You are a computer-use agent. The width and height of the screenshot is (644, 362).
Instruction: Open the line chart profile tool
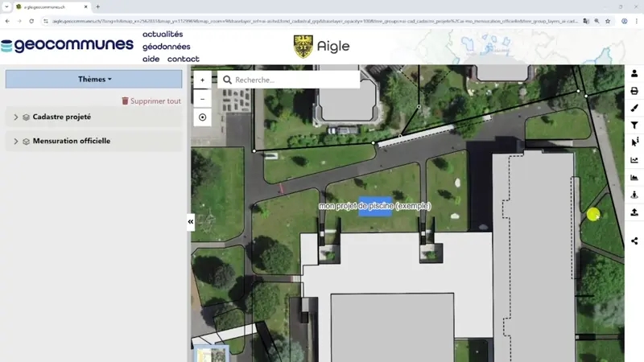634,160
